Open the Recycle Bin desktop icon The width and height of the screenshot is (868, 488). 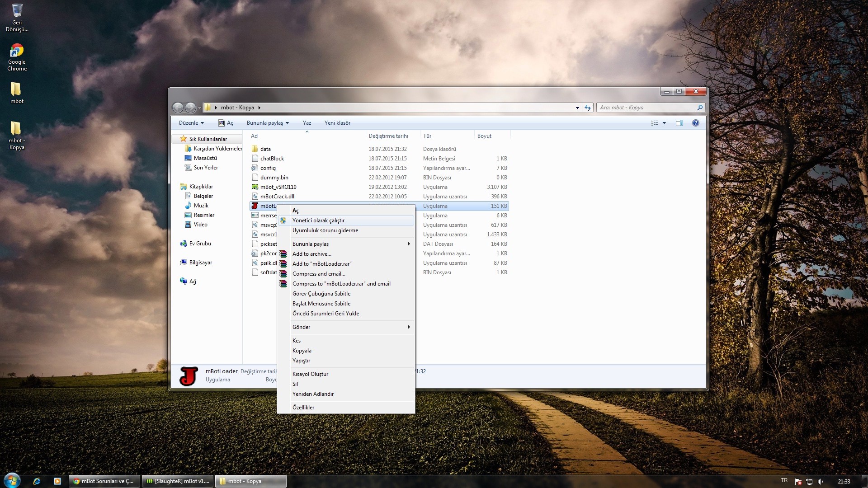click(17, 17)
